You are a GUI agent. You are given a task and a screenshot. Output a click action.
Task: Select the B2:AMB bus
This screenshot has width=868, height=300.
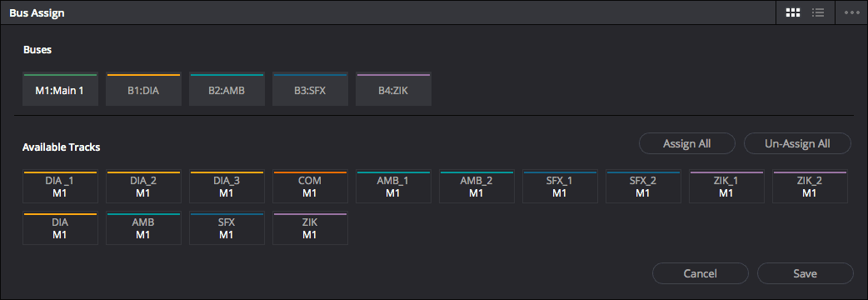227,89
